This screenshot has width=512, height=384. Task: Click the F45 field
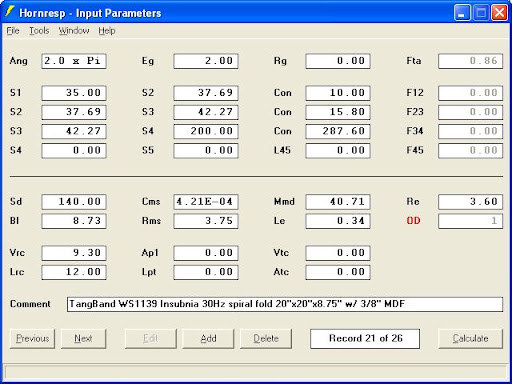point(470,150)
